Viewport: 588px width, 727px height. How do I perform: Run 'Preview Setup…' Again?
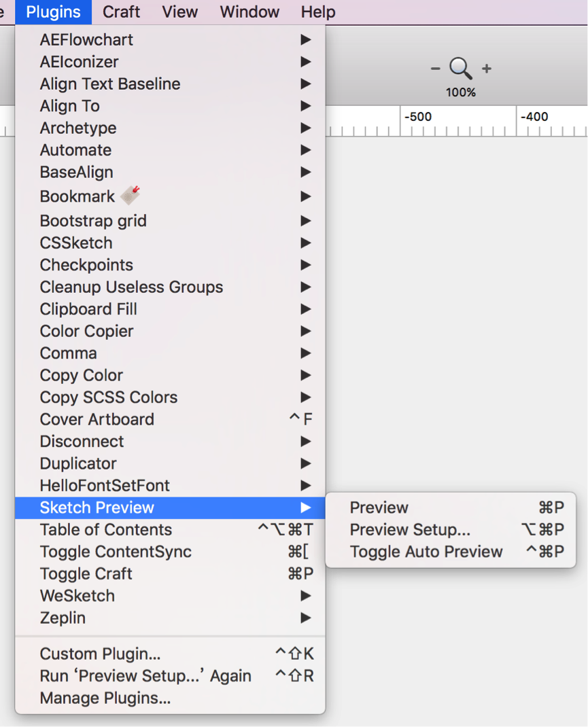pos(145,676)
